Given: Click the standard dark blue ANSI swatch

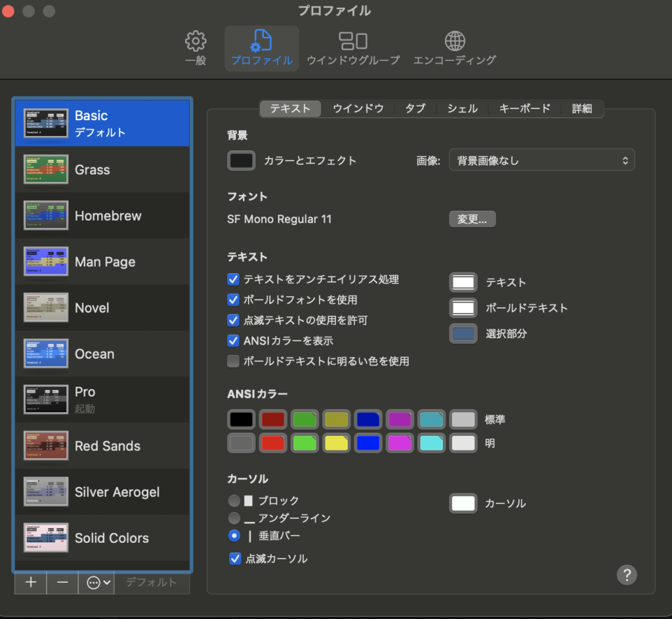Looking at the screenshot, I should (x=368, y=419).
